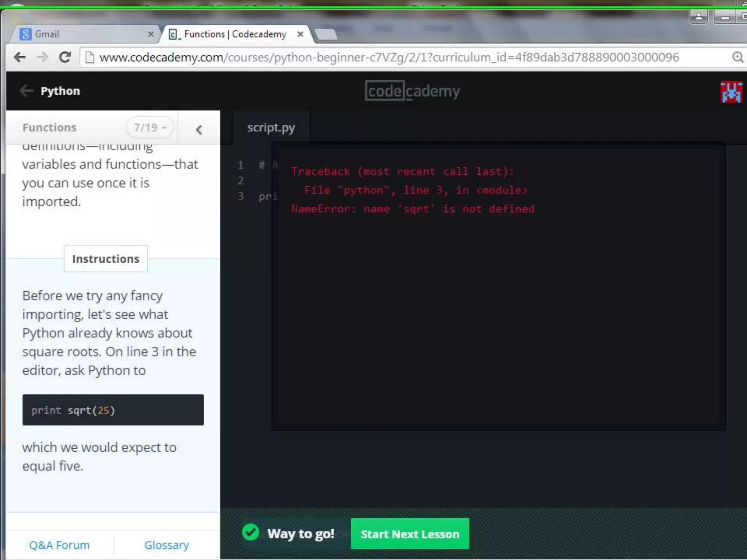Select the Gmail tab
Image resolution: width=747 pixels, height=560 pixels.
[x=86, y=34]
